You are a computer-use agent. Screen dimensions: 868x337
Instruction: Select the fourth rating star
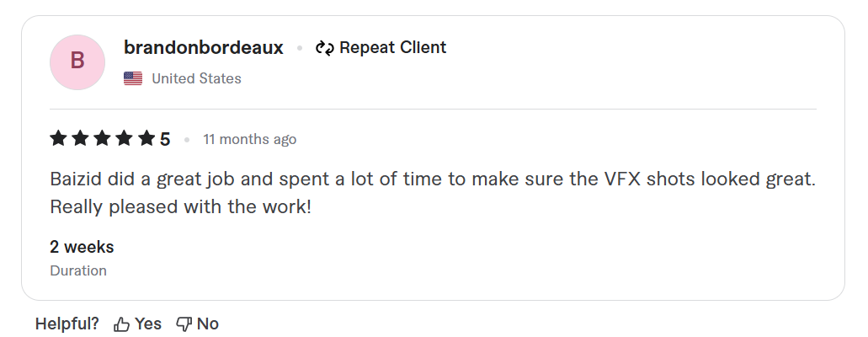[x=124, y=138]
